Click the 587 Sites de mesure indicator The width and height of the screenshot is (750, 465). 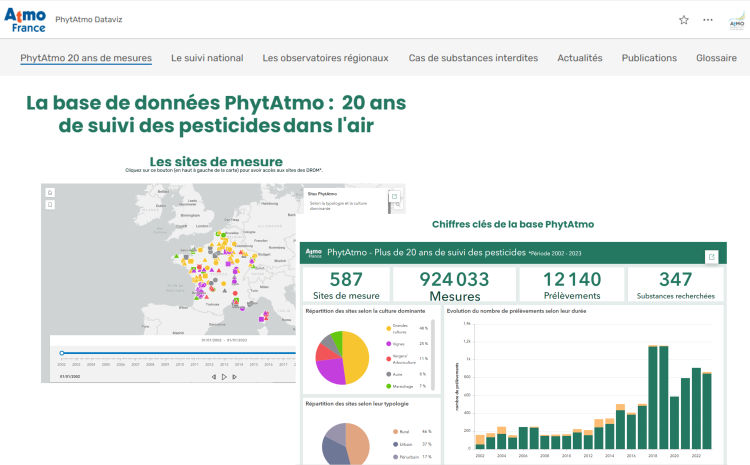pyautogui.click(x=346, y=285)
